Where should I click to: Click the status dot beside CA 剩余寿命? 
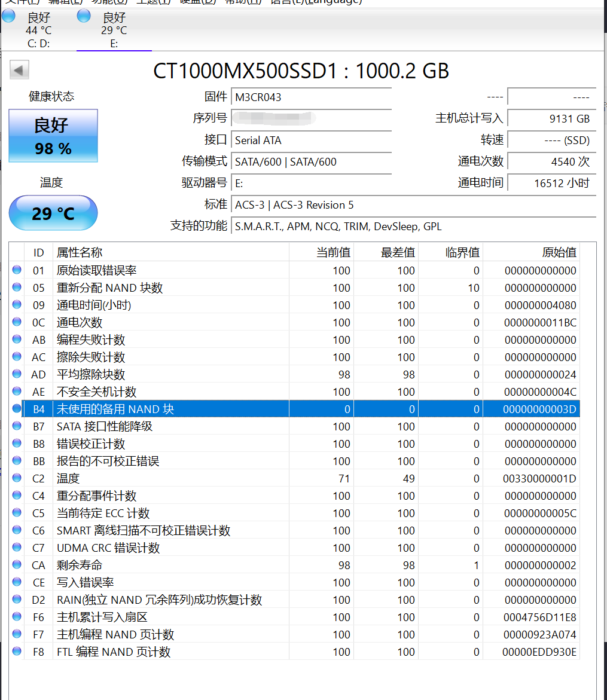click(16, 565)
